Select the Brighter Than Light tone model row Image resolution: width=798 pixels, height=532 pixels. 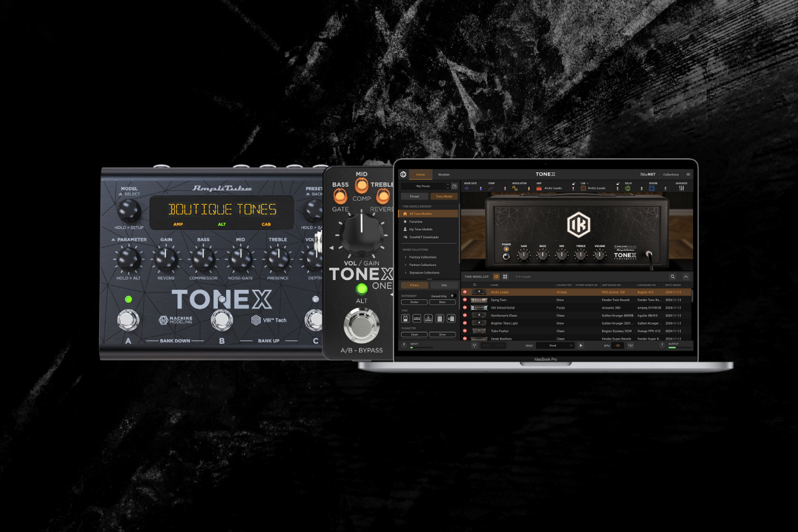(577, 323)
